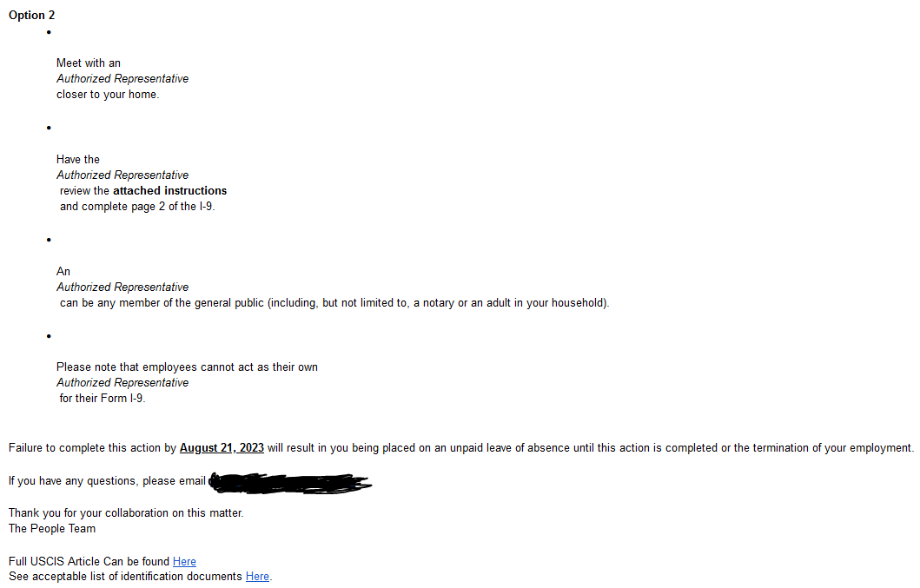This screenshot has width=920, height=588.
Task: Click the 'See acceptable list of identification' text
Action: [x=125, y=576]
